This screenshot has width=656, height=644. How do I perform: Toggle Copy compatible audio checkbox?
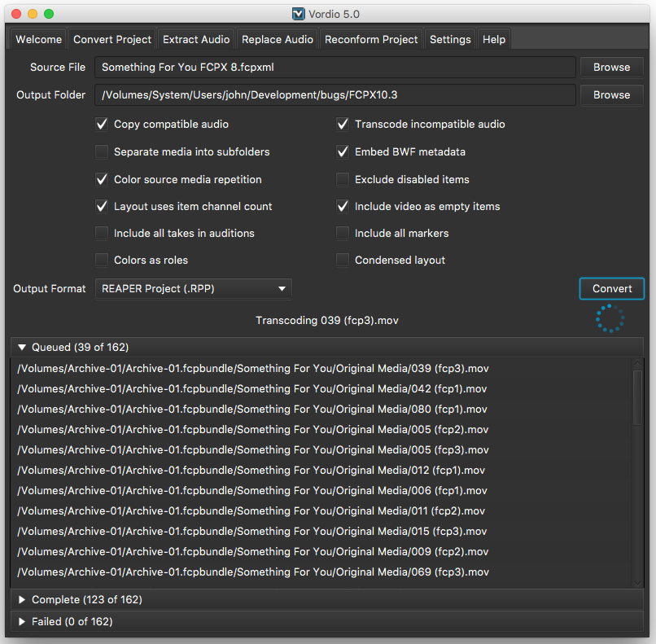click(102, 125)
